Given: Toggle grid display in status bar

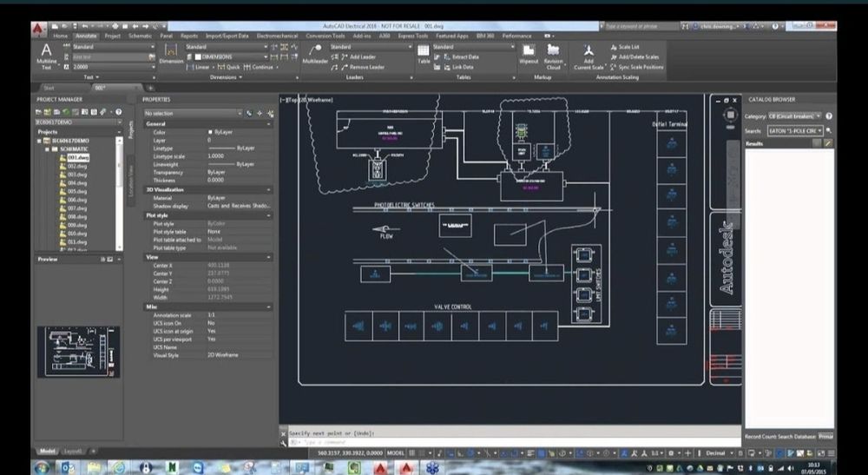Looking at the screenshot, I should tap(411, 452).
